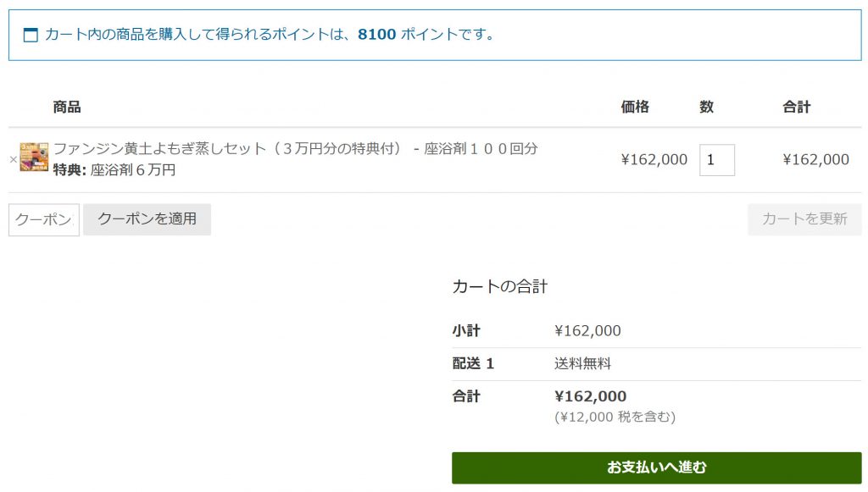Image resolution: width=868 pixels, height=492 pixels.
Task: Click the カートの合計 heading
Action: click(x=500, y=286)
